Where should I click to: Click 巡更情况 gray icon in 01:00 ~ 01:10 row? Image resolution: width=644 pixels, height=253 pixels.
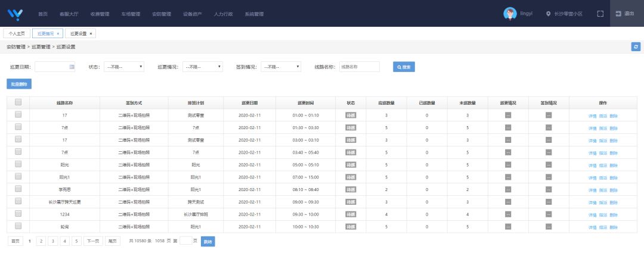pos(508,115)
